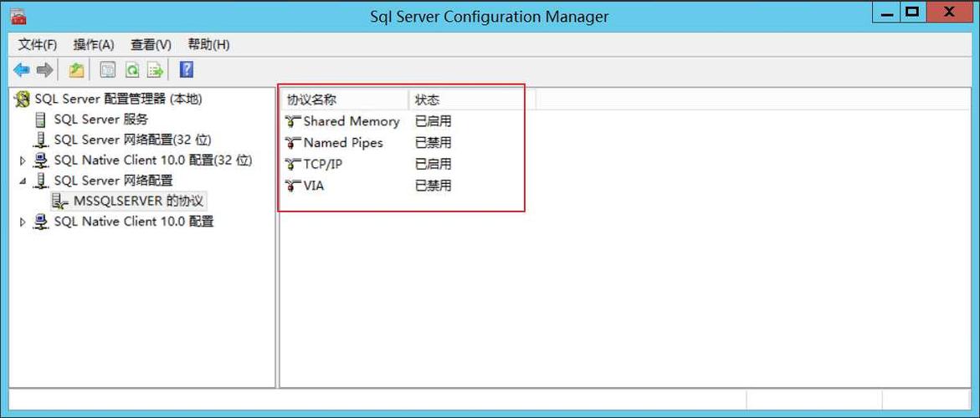Click the Up one level folder icon
This screenshot has width=980, height=418.
click(76, 70)
